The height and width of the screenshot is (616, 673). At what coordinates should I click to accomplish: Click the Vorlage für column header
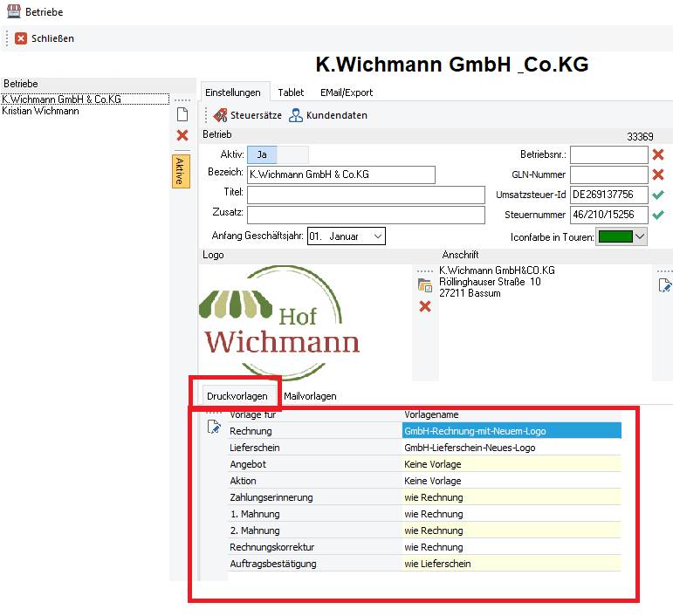point(252,414)
